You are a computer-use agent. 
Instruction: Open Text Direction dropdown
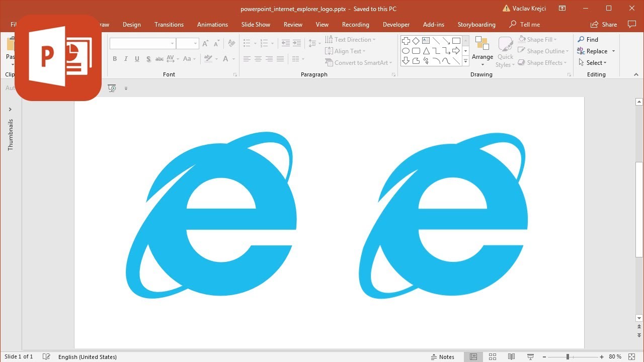(x=350, y=40)
